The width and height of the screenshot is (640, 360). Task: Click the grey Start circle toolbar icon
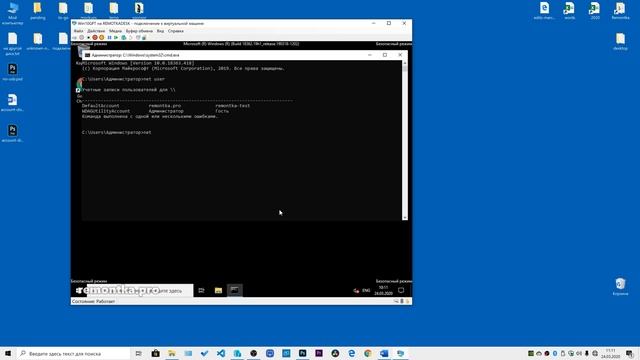pos(82,38)
